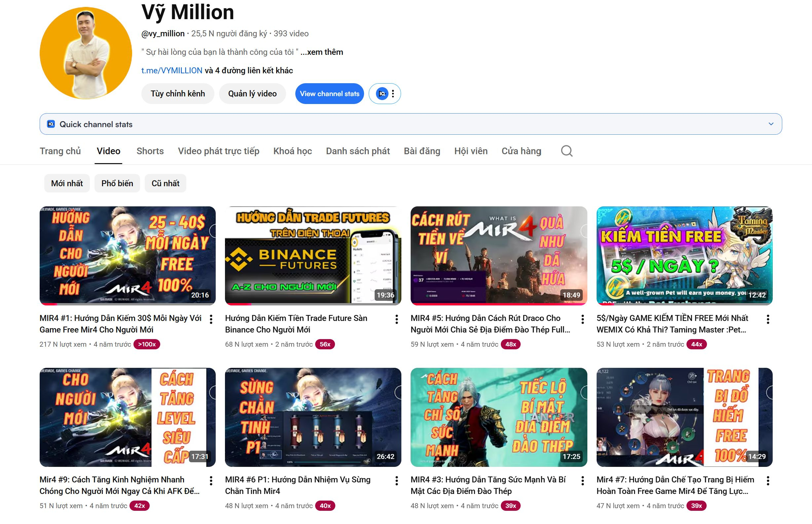
Task: Click the View channel stats button
Action: click(x=330, y=93)
